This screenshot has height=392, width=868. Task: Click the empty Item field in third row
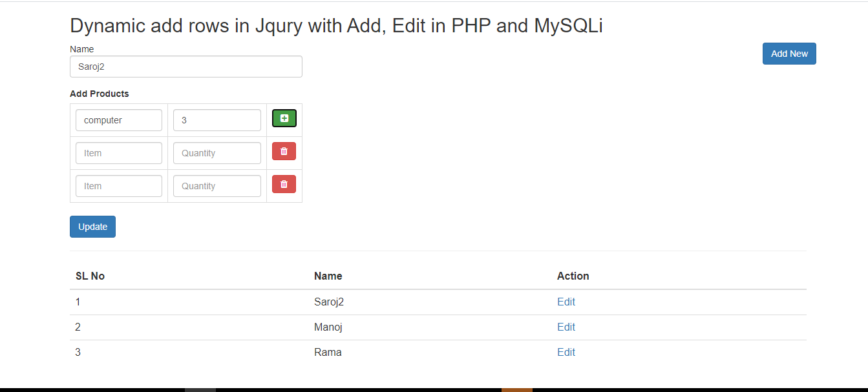(119, 186)
